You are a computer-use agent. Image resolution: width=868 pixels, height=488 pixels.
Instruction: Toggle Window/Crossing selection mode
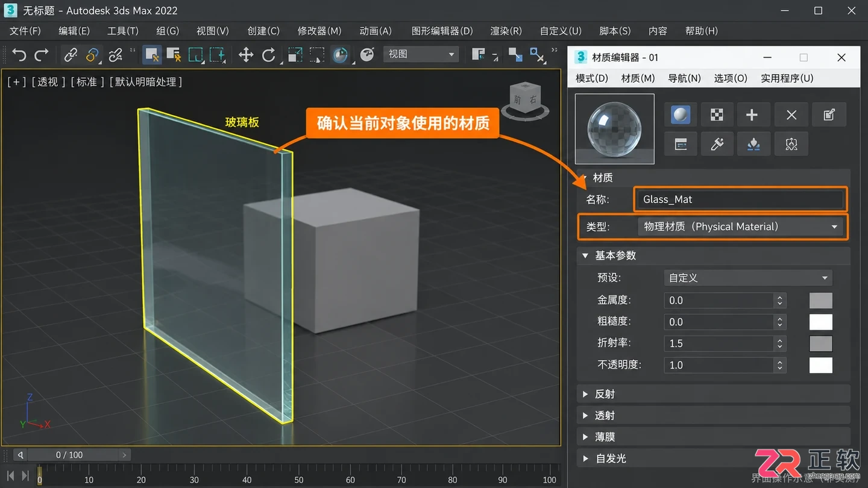(217, 55)
